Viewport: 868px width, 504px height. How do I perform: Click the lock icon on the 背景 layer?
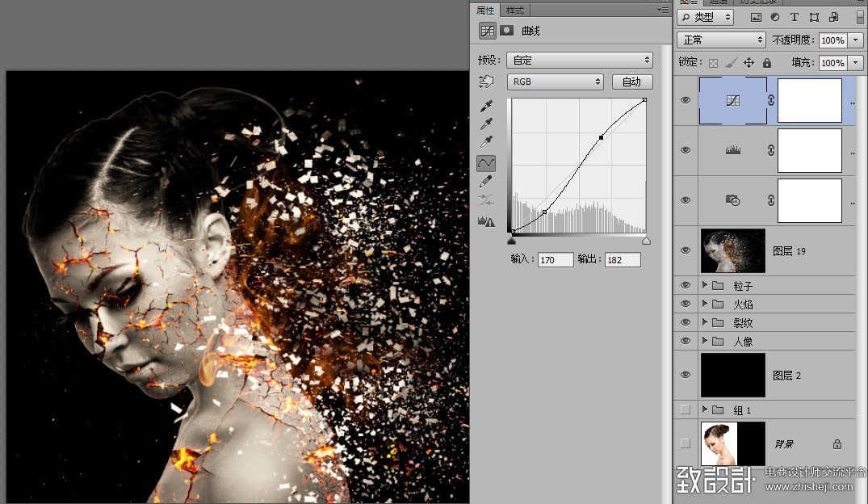click(837, 443)
